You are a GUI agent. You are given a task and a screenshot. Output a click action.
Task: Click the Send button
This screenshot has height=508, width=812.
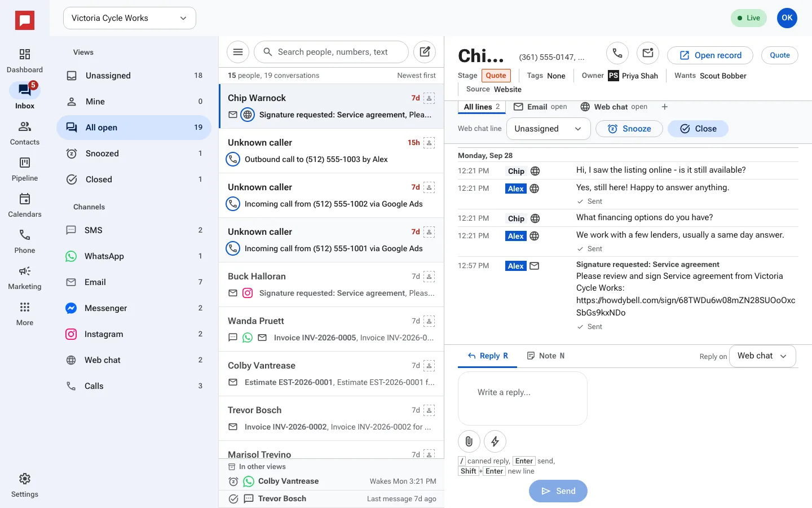click(x=558, y=491)
